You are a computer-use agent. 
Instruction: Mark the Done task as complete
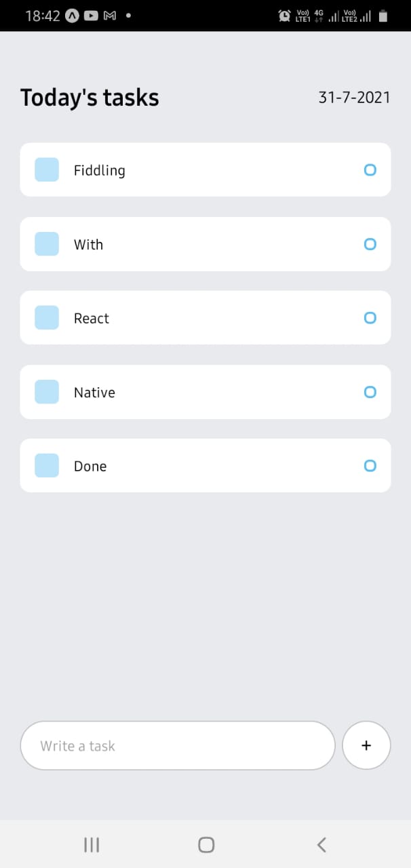370,465
